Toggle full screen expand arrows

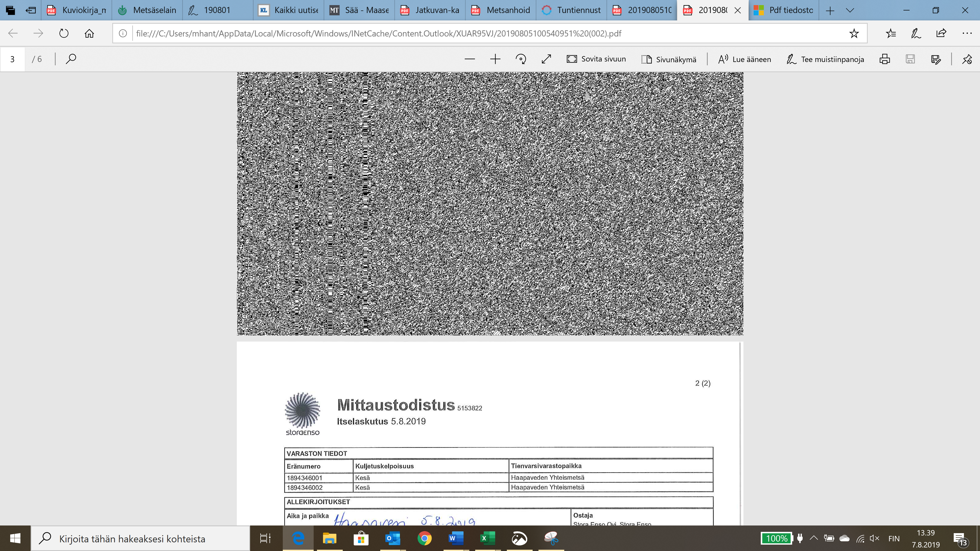click(546, 59)
